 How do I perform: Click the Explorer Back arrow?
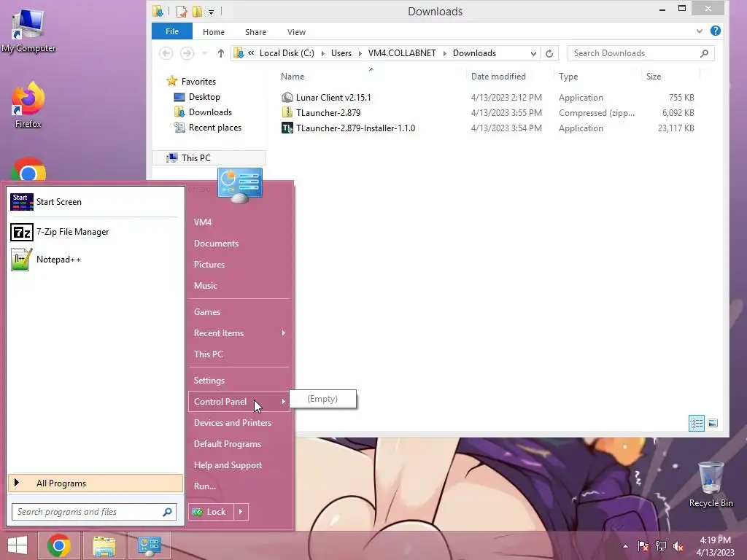tap(166, 52)
